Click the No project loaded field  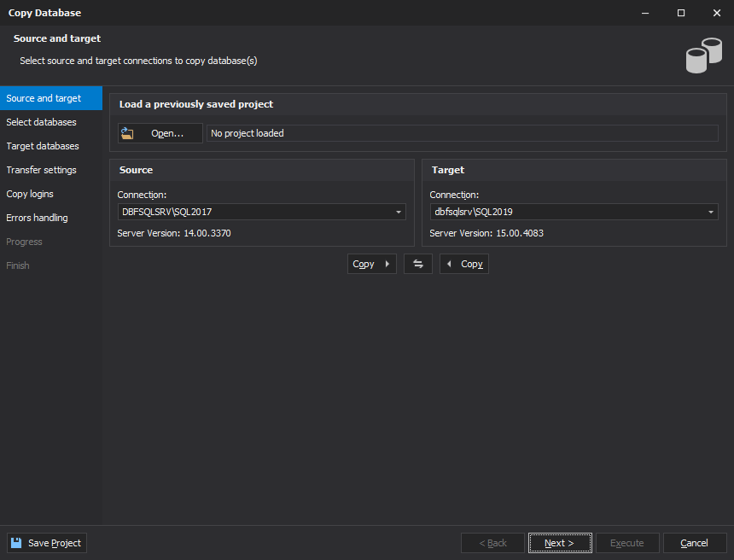tap(463, 133)
